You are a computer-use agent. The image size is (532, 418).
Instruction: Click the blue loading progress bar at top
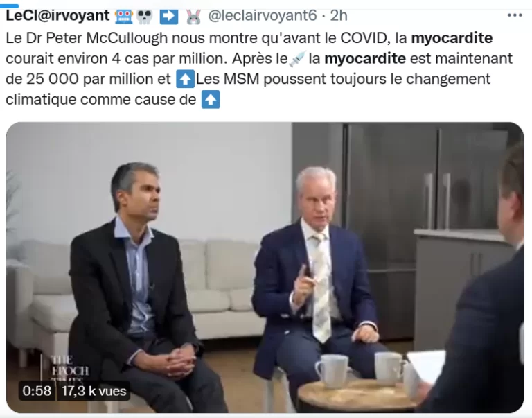[x=10, y=6]
